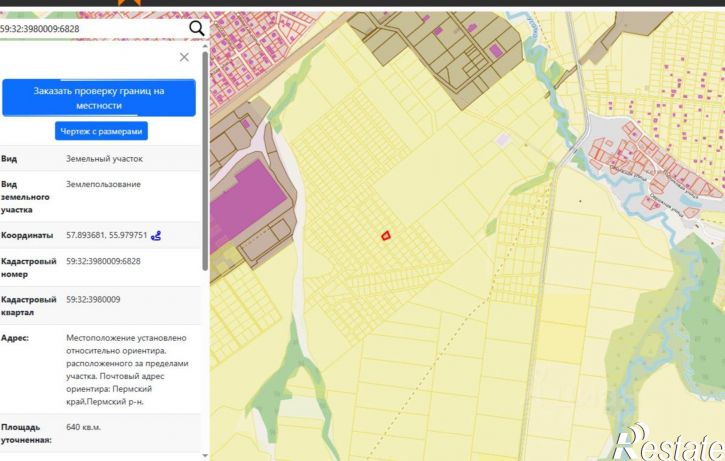This screenshot has height=461, width=725.
Task: Click the red highlighted parcel on the map
Action: (x=386, y=236)
